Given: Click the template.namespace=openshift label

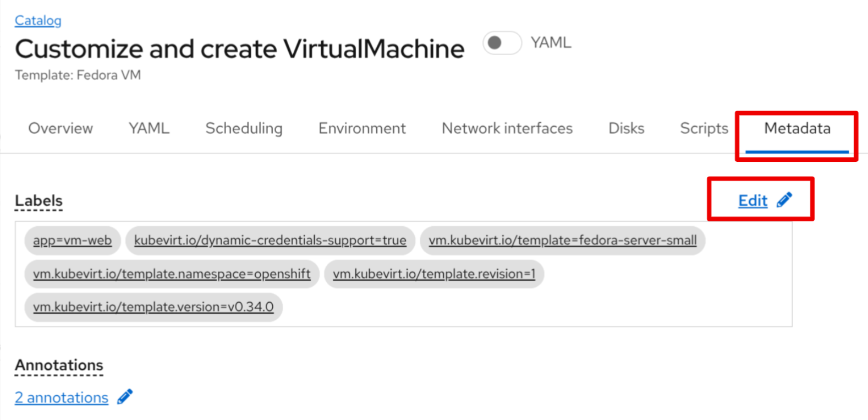Looking at the screenshot, I should pos(172,274).
